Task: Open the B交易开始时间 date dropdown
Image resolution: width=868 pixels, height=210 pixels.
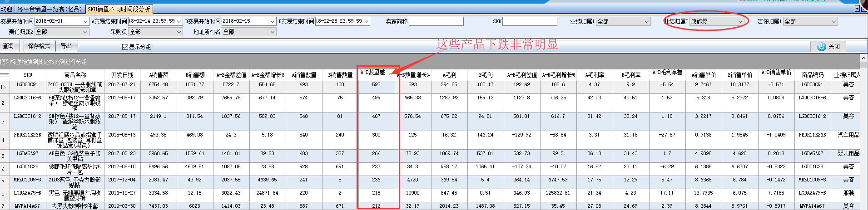Action: [x=273, y=21]
